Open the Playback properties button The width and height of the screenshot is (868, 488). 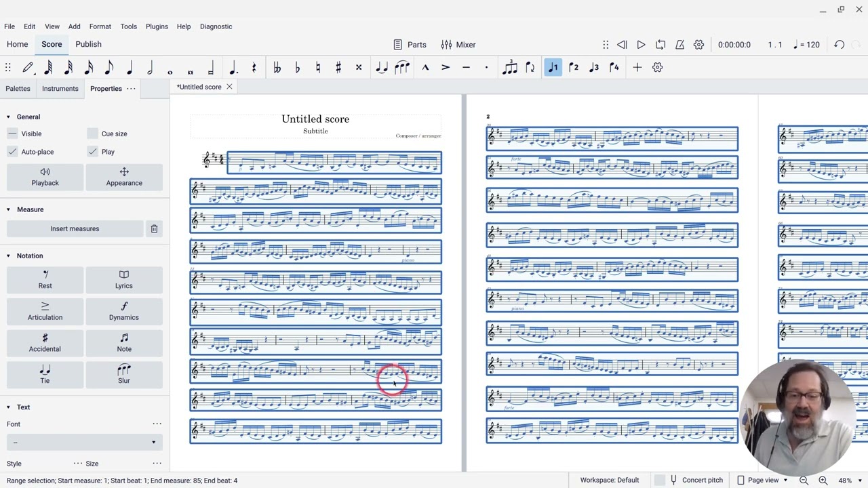(45, 177)
